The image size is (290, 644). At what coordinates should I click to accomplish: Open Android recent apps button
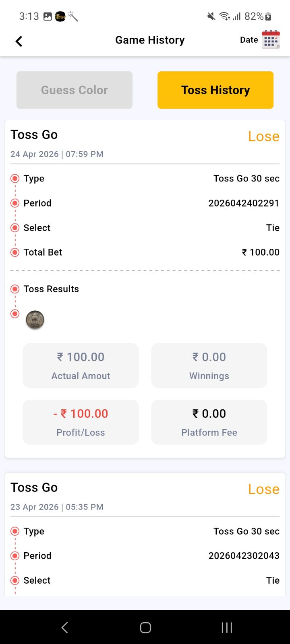point(227,627)
